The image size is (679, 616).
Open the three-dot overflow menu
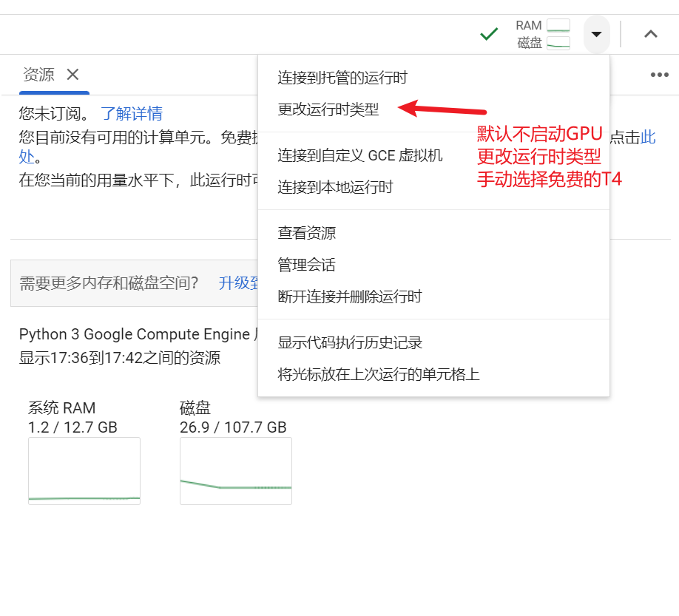point(660,74)
